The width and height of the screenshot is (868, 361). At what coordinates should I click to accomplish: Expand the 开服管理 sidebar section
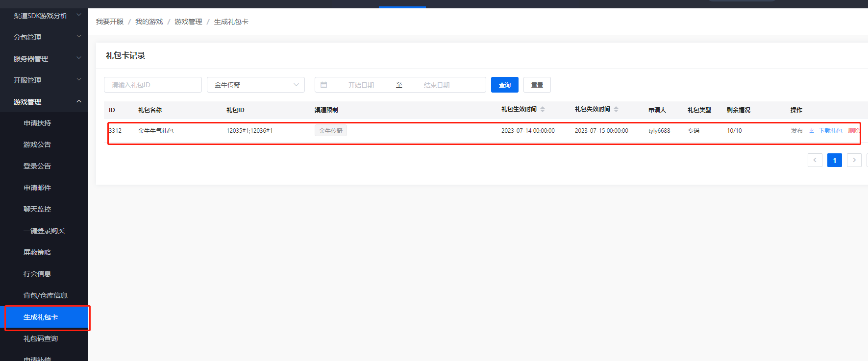44,80
